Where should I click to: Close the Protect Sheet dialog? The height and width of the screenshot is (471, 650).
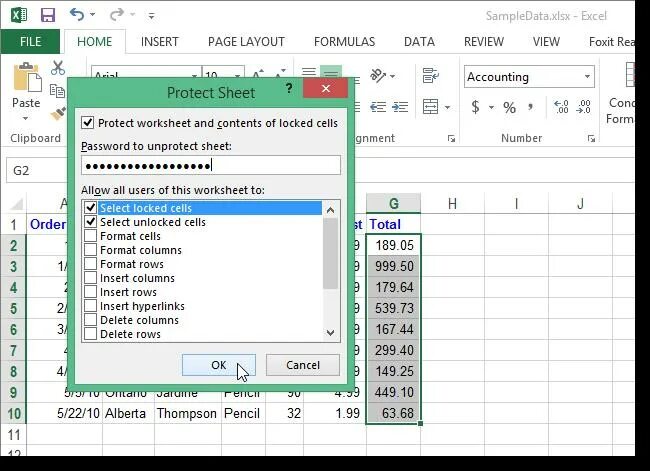coord(325,88)
